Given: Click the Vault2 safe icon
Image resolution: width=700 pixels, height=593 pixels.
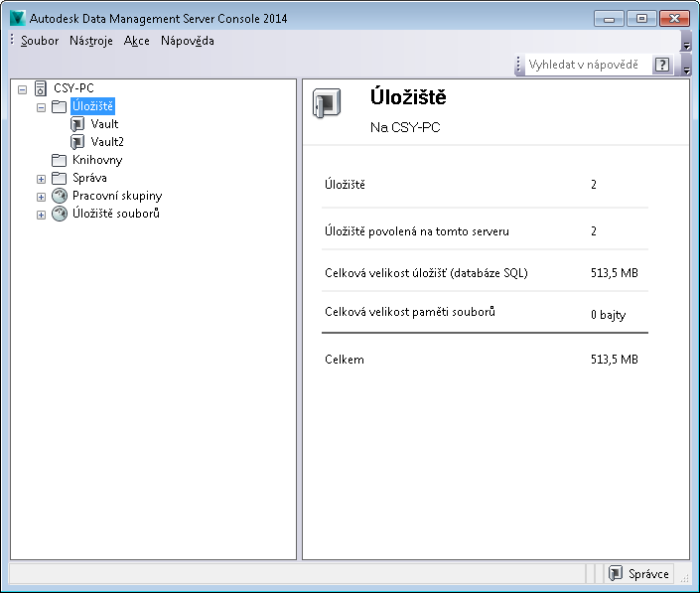Looking at the screenshot, I should 77,142.
